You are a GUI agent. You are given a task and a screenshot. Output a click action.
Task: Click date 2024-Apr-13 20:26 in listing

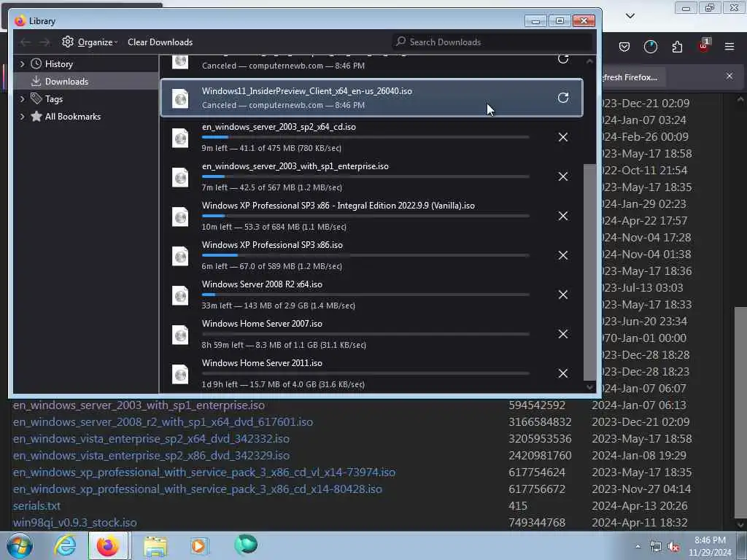[x=639, y=506]
